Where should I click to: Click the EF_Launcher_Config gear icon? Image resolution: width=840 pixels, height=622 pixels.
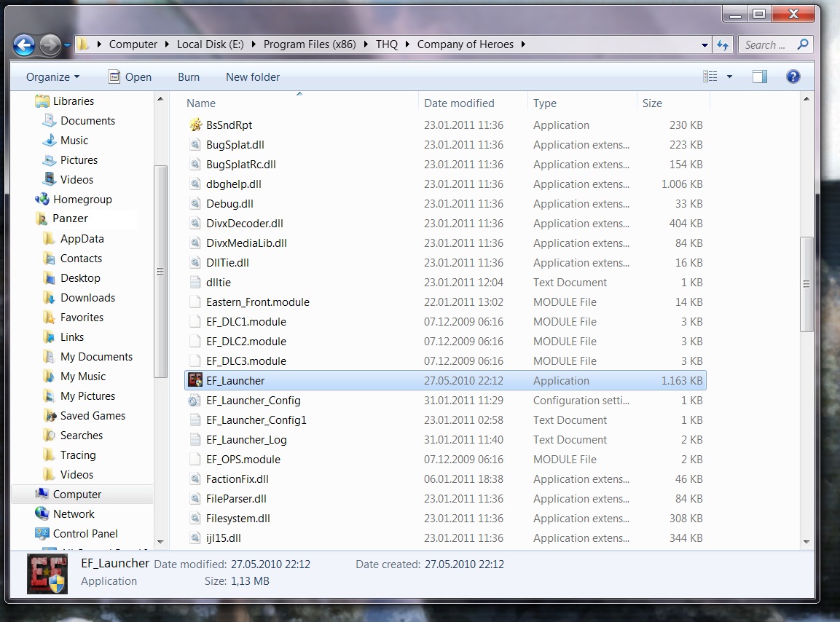click(x=195, y=400)
